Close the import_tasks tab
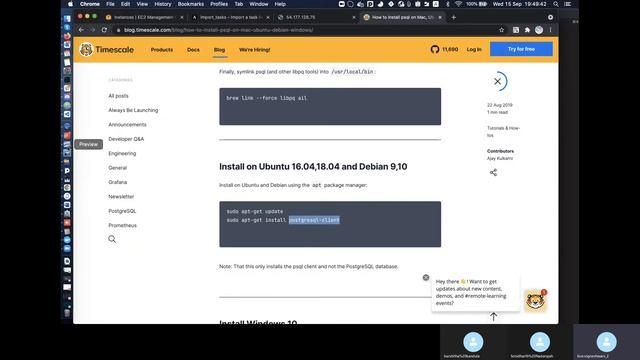Screen dimensions: 640x360 (268, 17)
